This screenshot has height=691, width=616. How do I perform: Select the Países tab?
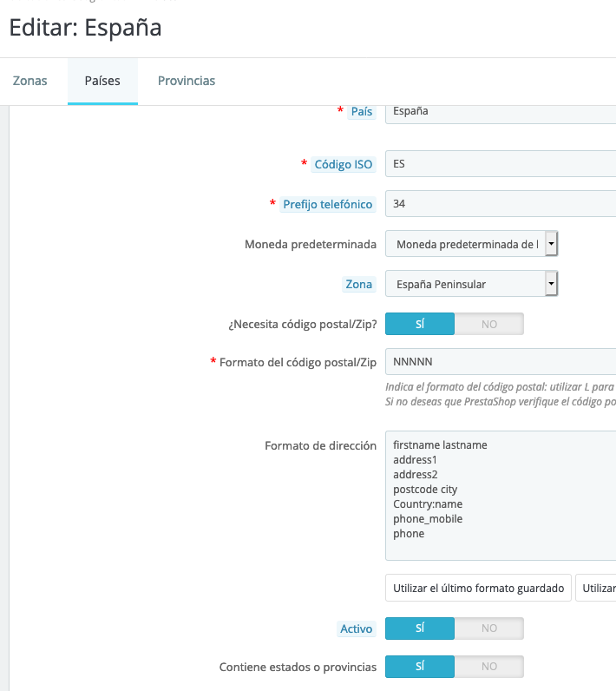[102, 81]
